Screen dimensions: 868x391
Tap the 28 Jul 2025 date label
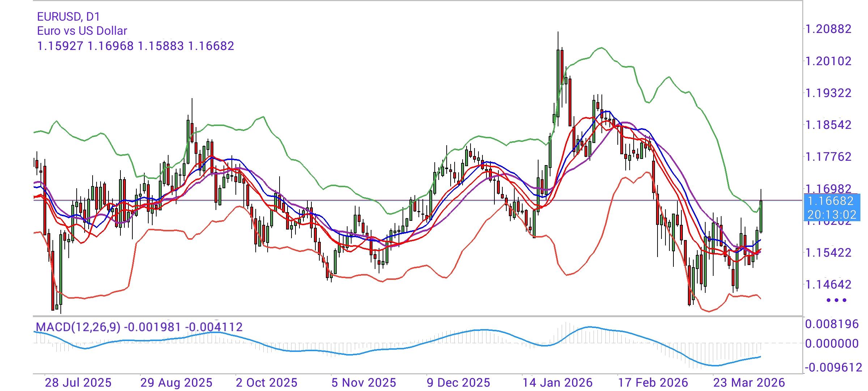pos(79,382)
